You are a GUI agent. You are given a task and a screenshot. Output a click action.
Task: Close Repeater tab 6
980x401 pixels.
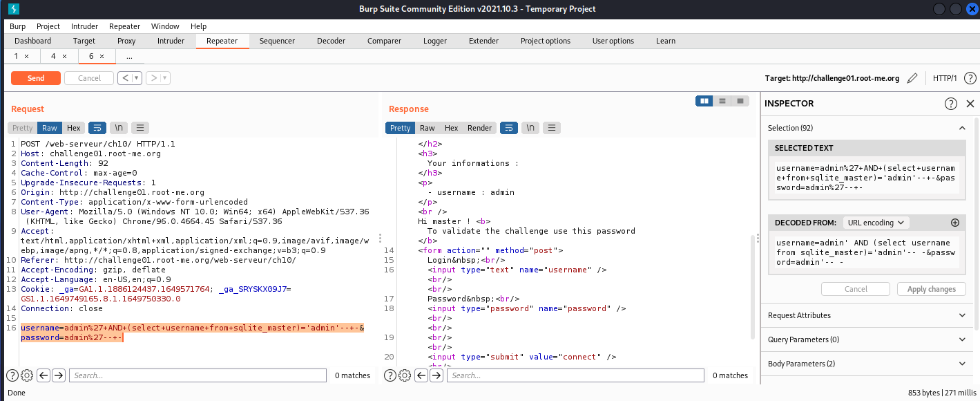tap(102, 56)
